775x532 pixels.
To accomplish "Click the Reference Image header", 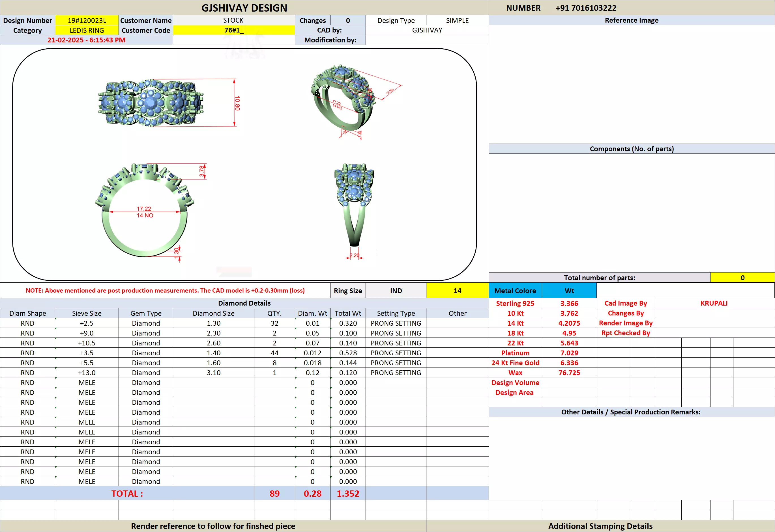I will coord(631,20).
